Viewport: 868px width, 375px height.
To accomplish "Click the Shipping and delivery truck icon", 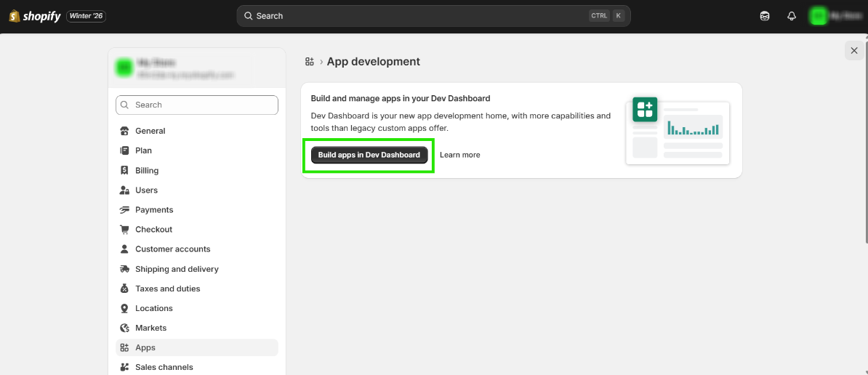I will 124,269.
